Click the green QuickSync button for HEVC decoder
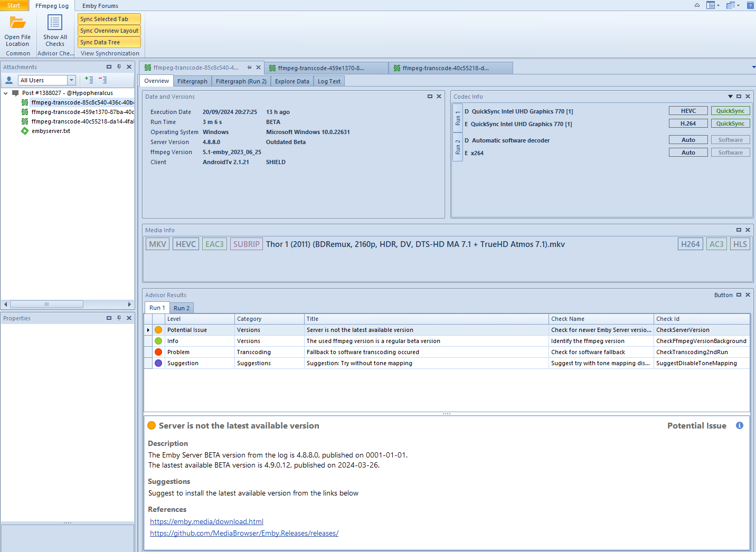Viewport: 756px width, 552px height. (x=730, y=111)
